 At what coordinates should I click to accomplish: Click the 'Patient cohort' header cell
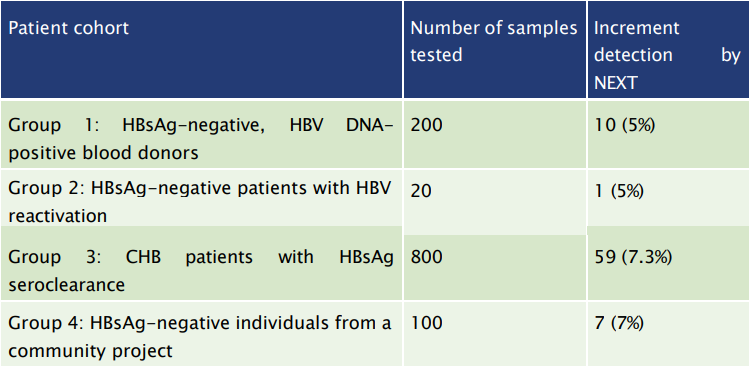[201, 49]
